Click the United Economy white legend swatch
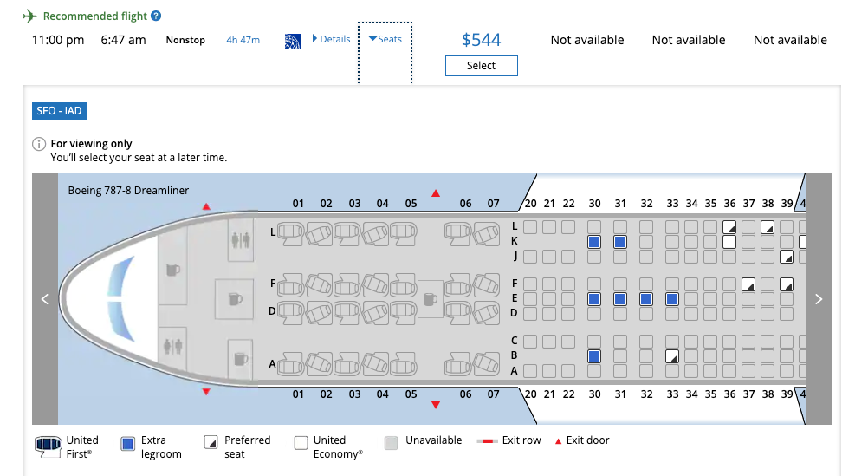 click(x=301, y=443)
